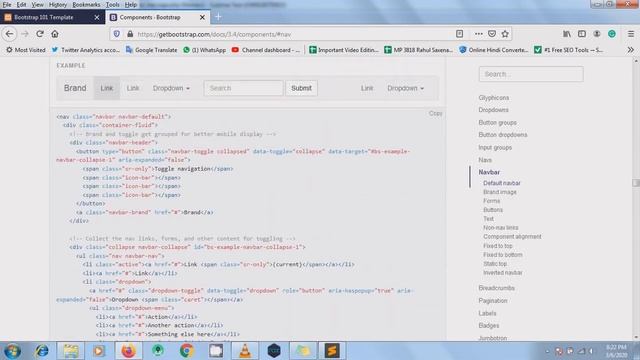Screen dimensions: 640x360
Task: Go to Input groups section
Action: click(495, 147)
